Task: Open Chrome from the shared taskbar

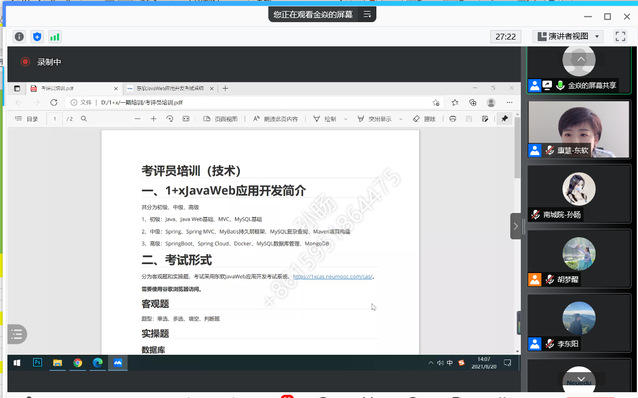Action: [x=77, y=363]
